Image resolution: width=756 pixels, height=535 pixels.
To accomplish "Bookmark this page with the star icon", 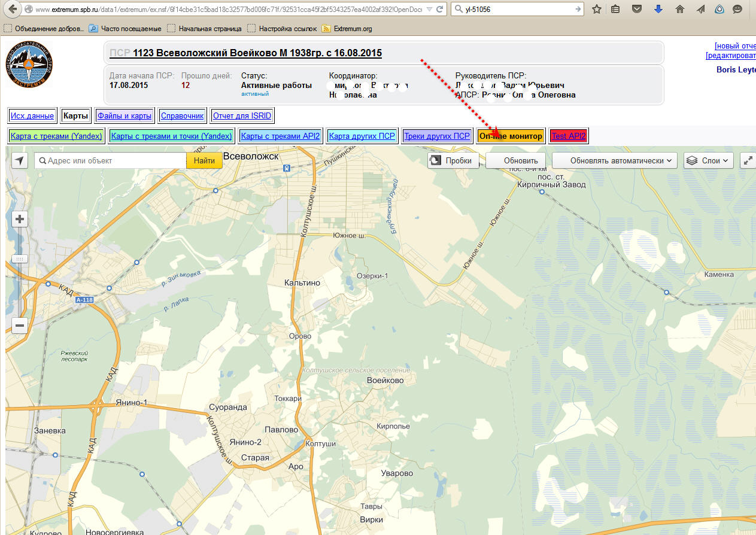I will (x=597, y=10).
